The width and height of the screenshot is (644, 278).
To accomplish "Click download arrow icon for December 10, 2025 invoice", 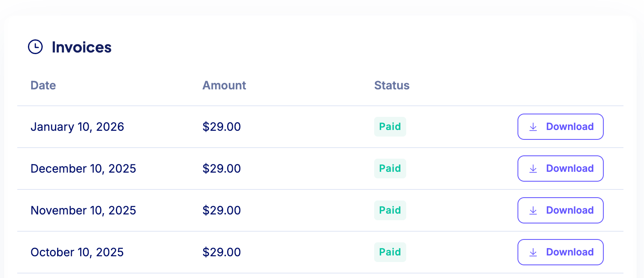I will click(x=533, y=169).
